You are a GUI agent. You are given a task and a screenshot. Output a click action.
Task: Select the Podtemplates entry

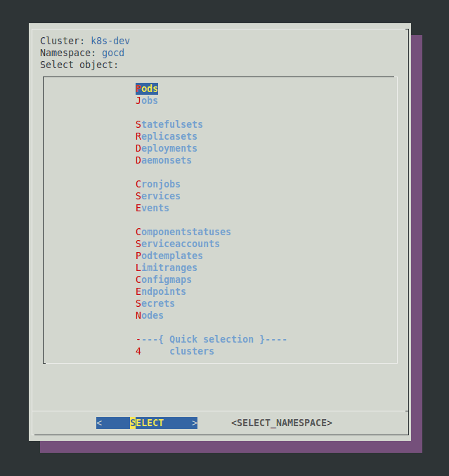[x=169, y=256]
